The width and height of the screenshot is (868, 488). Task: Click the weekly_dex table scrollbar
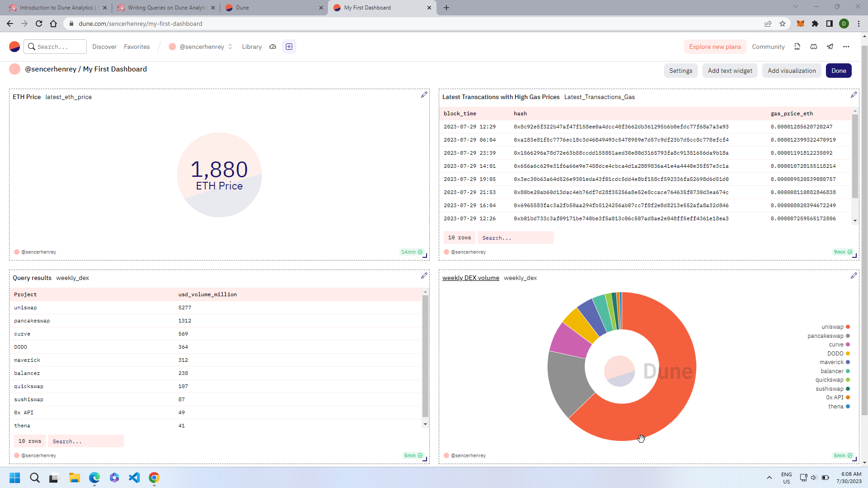click(x=425, y=355)
